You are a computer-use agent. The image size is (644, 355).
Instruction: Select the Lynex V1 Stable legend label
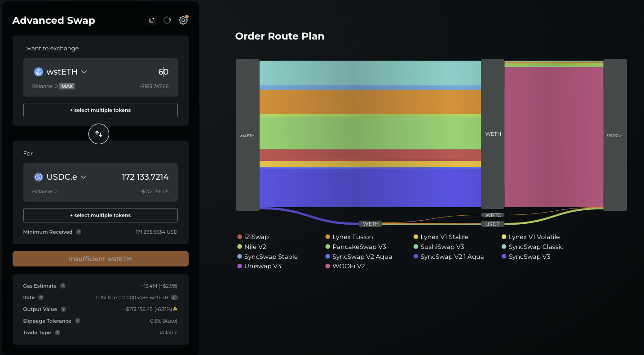(445, 237)
